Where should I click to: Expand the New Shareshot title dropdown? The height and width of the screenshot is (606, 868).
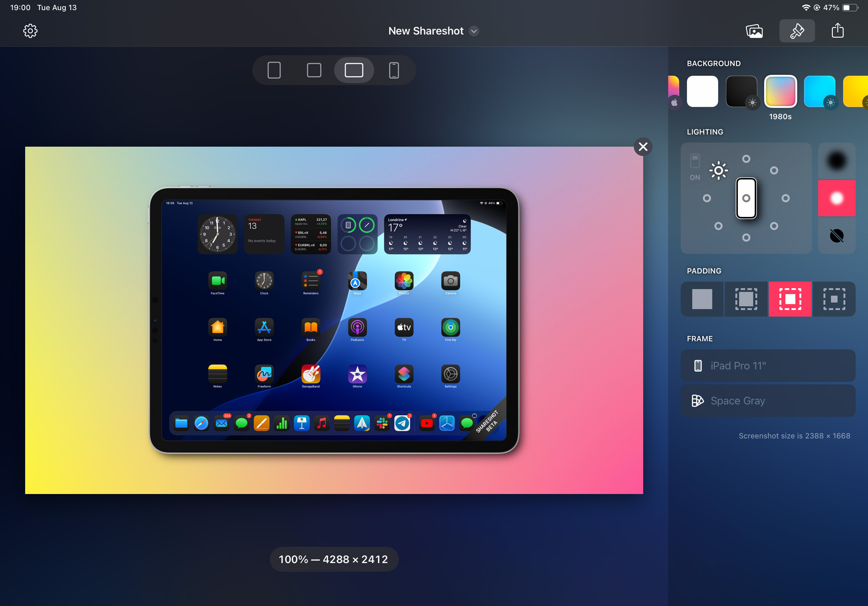[475, 31]
